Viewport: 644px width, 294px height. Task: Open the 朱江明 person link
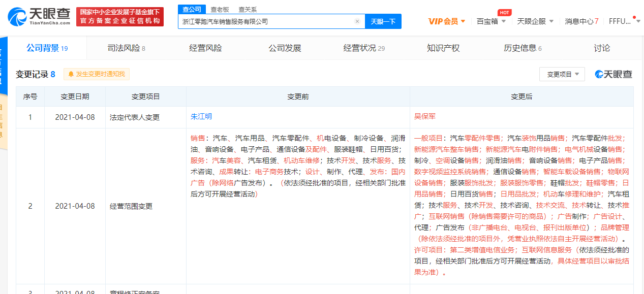coord(201,117)
